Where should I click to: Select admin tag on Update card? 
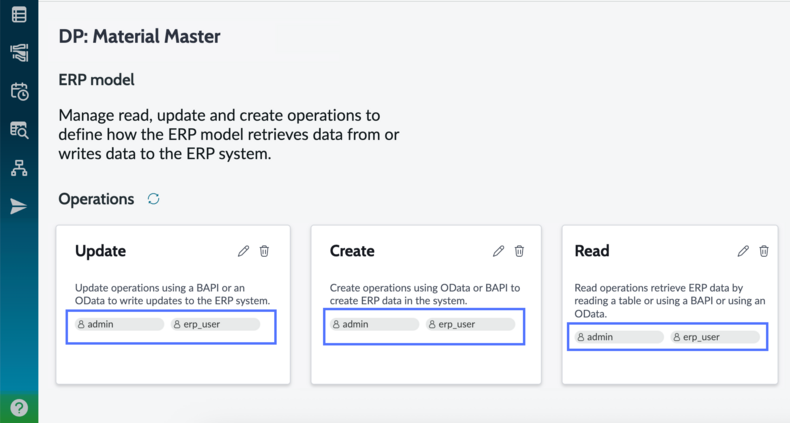pos(119,324)
